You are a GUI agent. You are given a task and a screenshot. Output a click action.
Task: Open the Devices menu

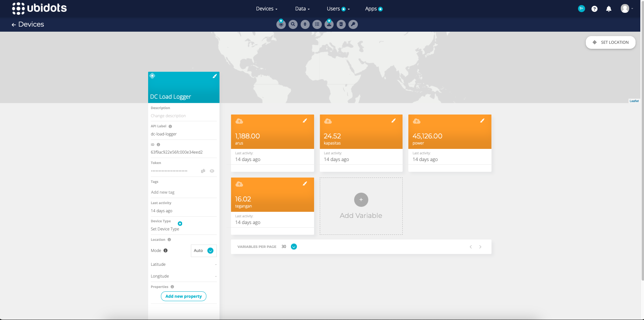pos(267,9)
